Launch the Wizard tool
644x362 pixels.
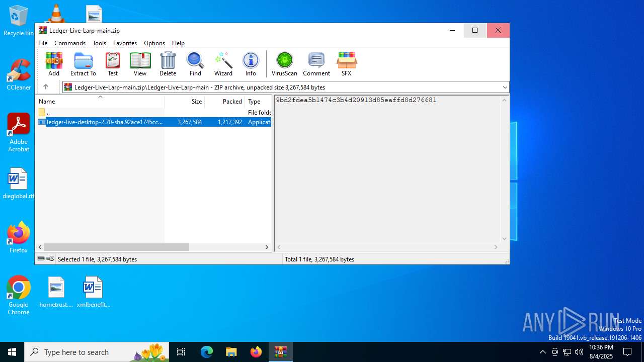click(223, 64)
